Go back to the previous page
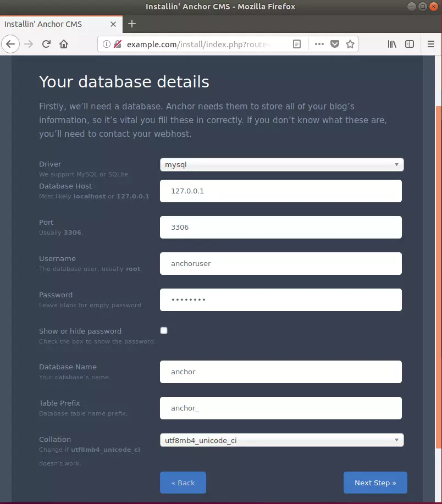Image resolution: width=442 pixels, height=504 pixels. coord(10,44)
